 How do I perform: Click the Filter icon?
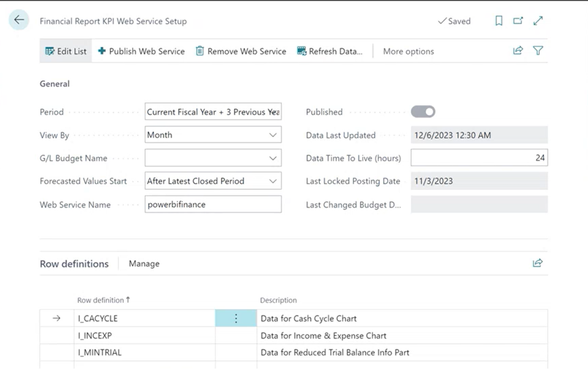coord(537,51)
